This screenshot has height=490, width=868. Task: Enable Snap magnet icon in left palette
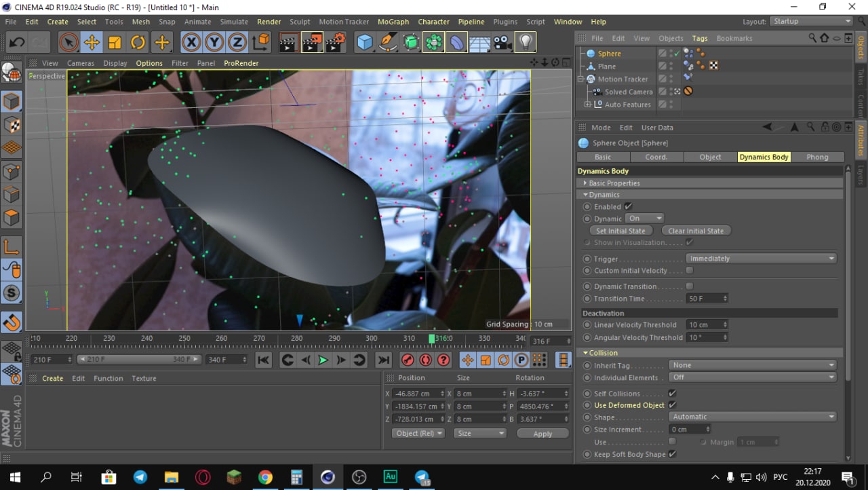(12, 323)
